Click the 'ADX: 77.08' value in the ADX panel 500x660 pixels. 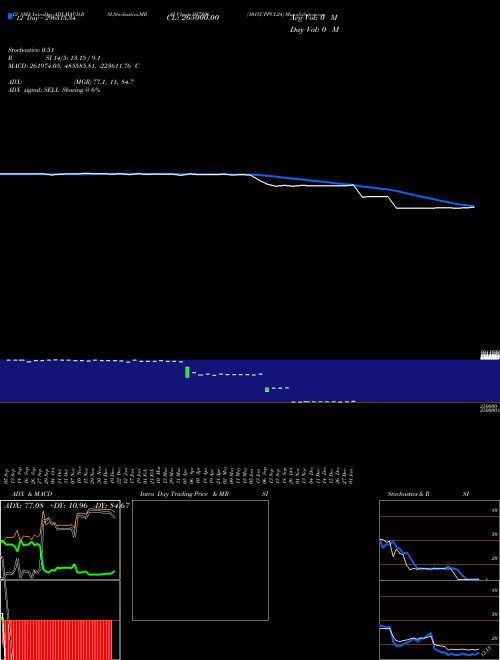[x=24, y=505]
